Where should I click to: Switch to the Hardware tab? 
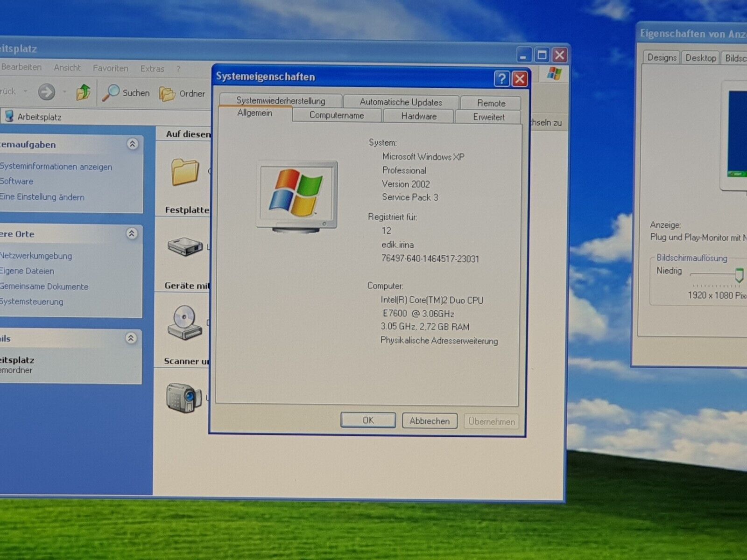point(419,116)
